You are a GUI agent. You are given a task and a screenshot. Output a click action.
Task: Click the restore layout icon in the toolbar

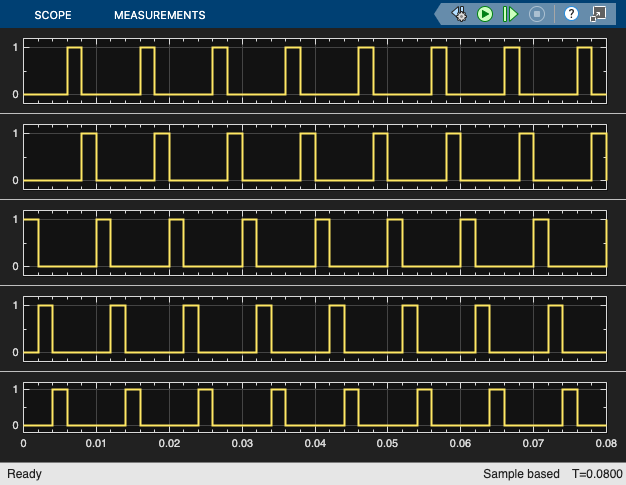[598, 14]
